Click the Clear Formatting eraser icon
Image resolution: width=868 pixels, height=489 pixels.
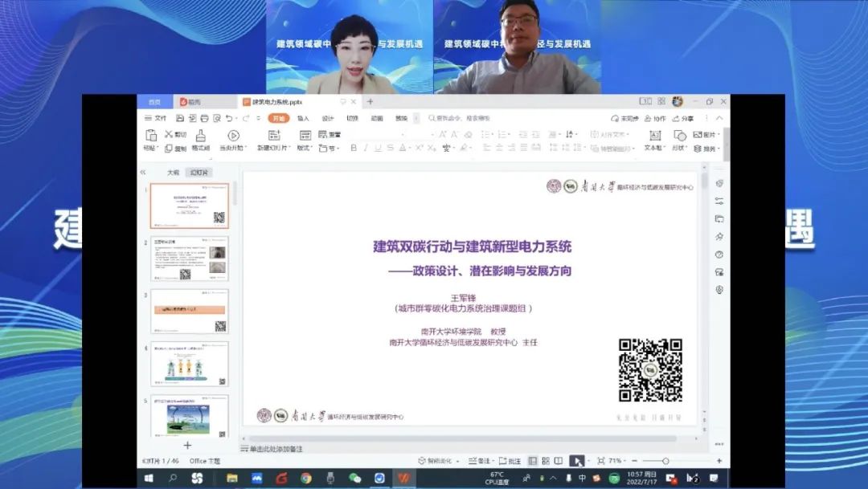tap(469, 134)
